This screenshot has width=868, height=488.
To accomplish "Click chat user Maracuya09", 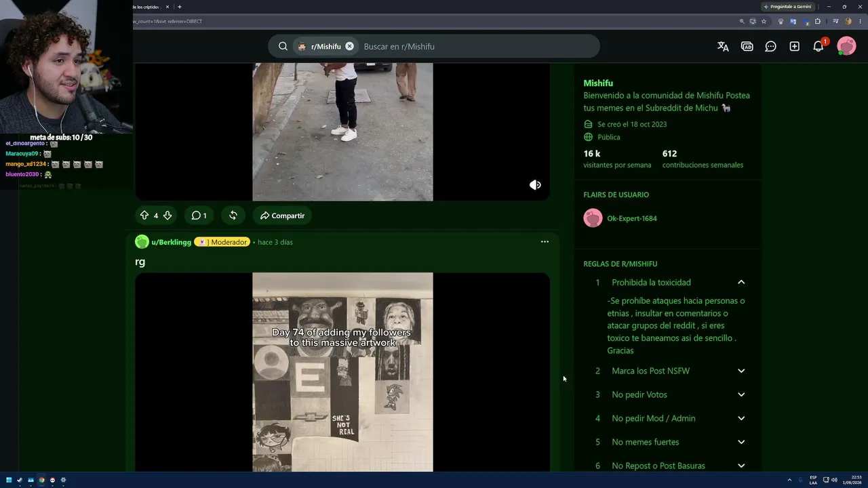I will point(22,154).
